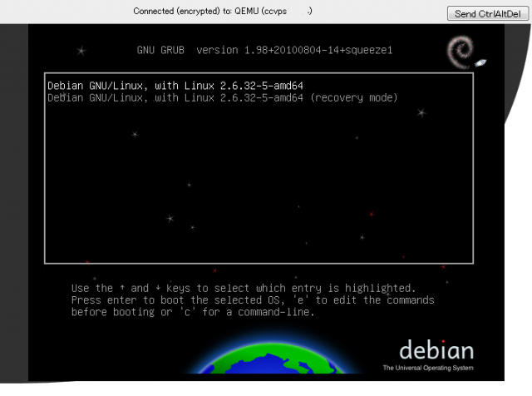Click the 'Use the ↑ and ↓ keys' help line
This screenshot has width=532, height=396.
pyautogui.click(x=244, y=288)
